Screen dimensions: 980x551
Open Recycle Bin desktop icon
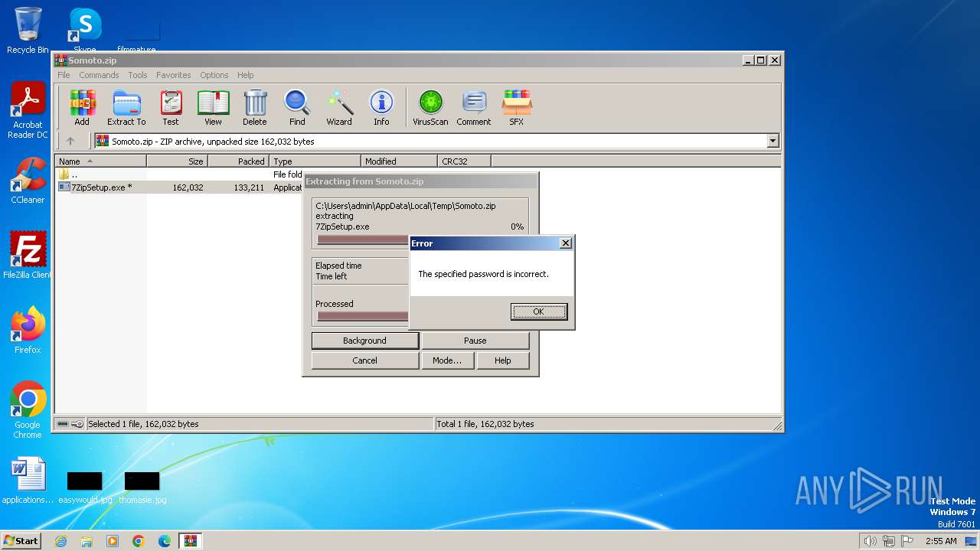(28, 31)
